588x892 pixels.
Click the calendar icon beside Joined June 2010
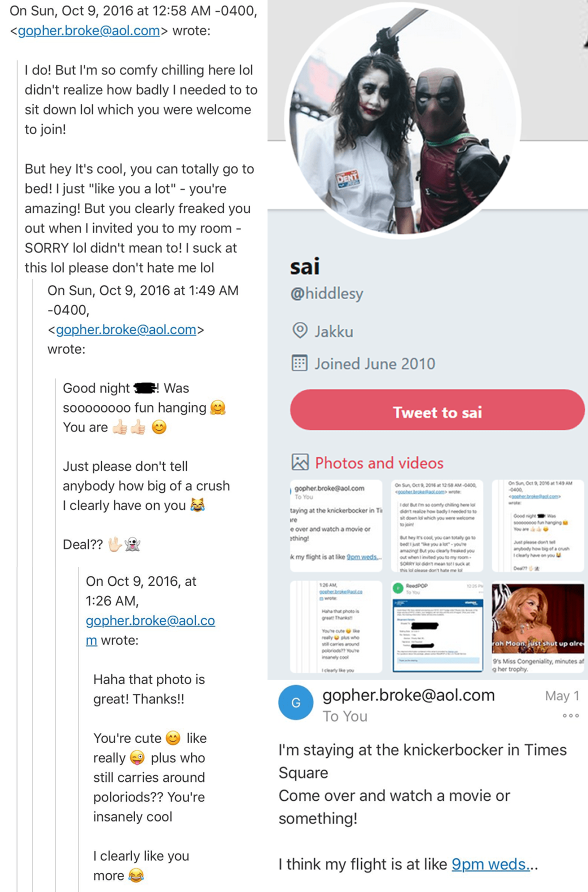[x=299, y=363]
